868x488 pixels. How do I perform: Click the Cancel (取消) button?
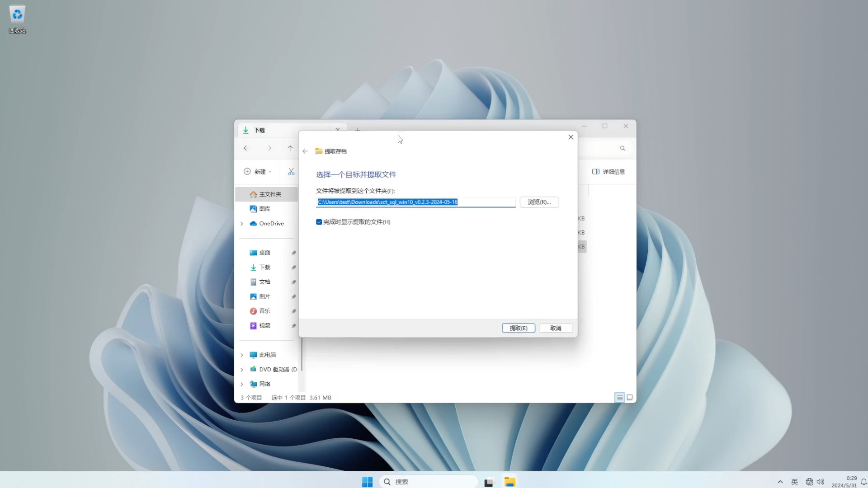tap(555, 328)
